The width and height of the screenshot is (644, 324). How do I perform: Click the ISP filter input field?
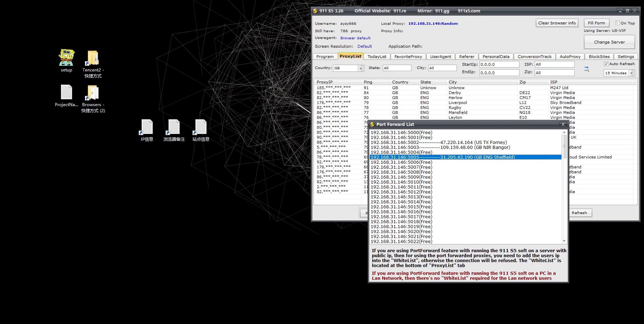coord(554,64)
